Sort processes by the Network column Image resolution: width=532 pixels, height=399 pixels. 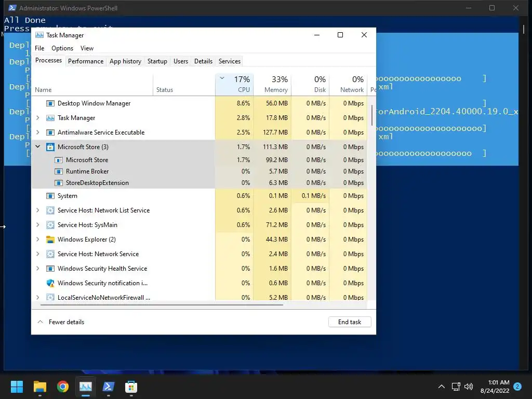pyautogui.click(x=348, y=84)
